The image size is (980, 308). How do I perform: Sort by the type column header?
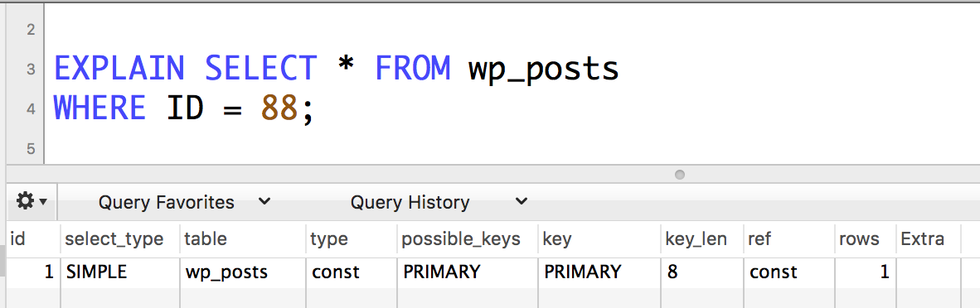click(x=351, y=239)
